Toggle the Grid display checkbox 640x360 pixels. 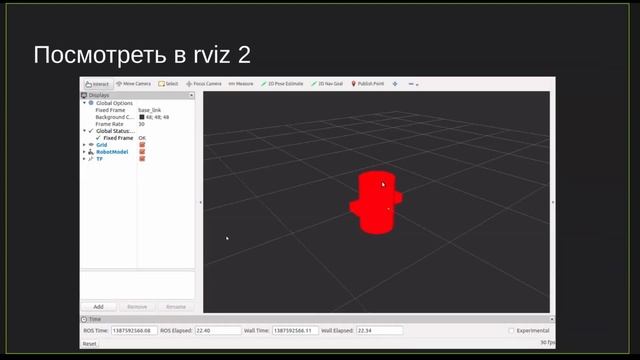coord(142,145)
